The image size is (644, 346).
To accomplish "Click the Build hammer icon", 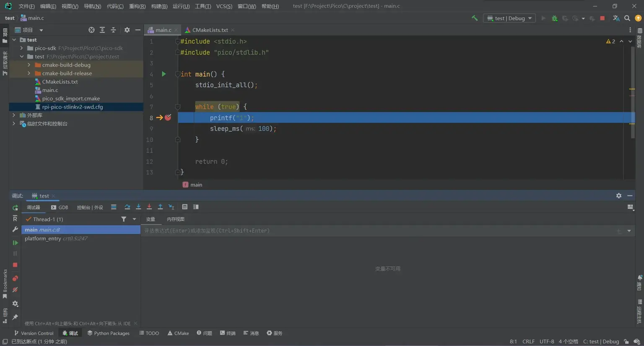I will coord(475,18).
